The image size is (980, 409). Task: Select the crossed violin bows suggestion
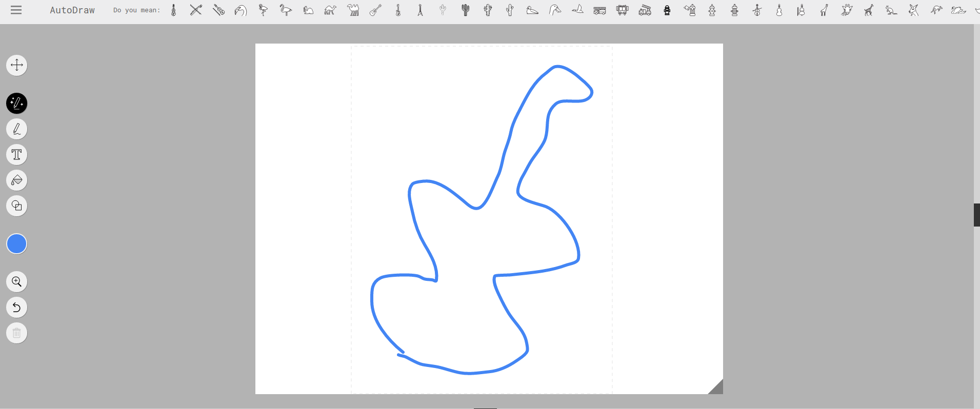tap(196, 10)
